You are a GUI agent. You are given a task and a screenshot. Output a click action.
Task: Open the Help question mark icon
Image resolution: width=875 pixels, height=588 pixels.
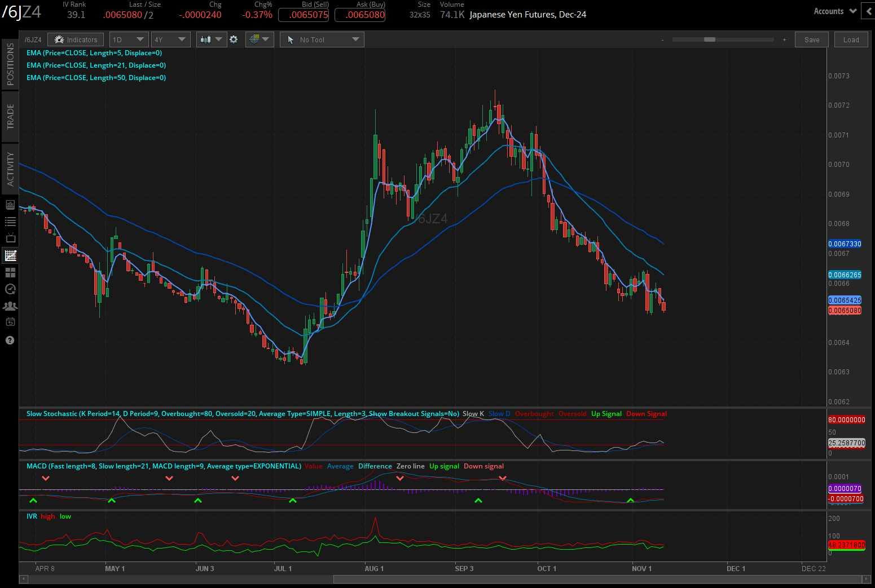[10, 340]
